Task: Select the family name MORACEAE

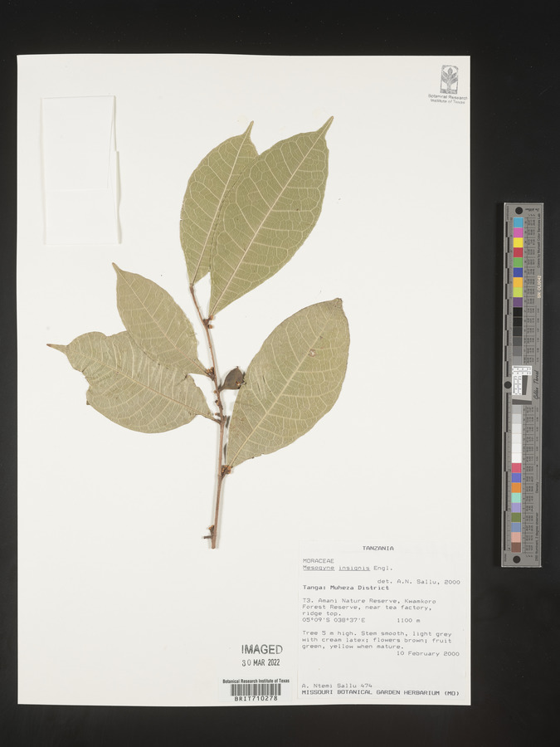Action: tap(319, 561)
